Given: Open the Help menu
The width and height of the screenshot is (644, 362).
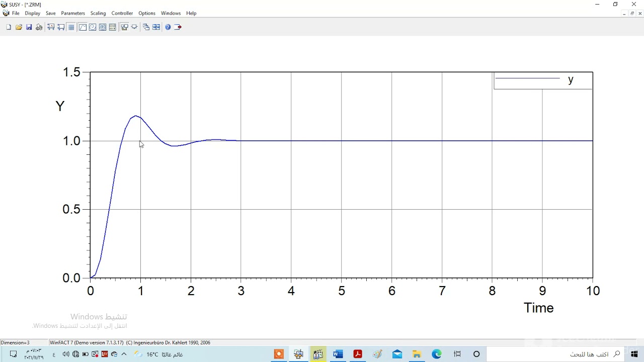Looking at the screenshot, I should pyautogui.click(x=191, y=13).
